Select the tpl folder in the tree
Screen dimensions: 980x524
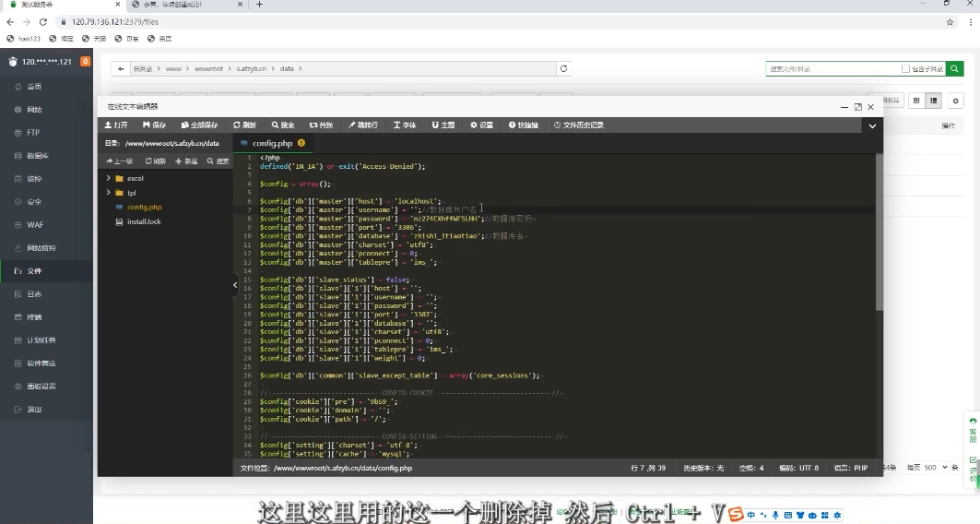(x=131, y=193)
